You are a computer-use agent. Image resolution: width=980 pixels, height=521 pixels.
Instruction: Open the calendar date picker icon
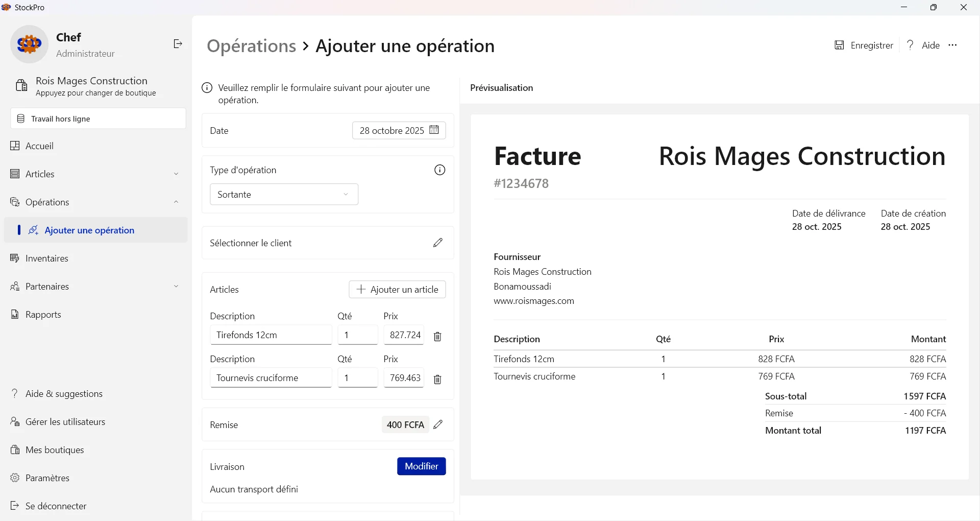434,130
